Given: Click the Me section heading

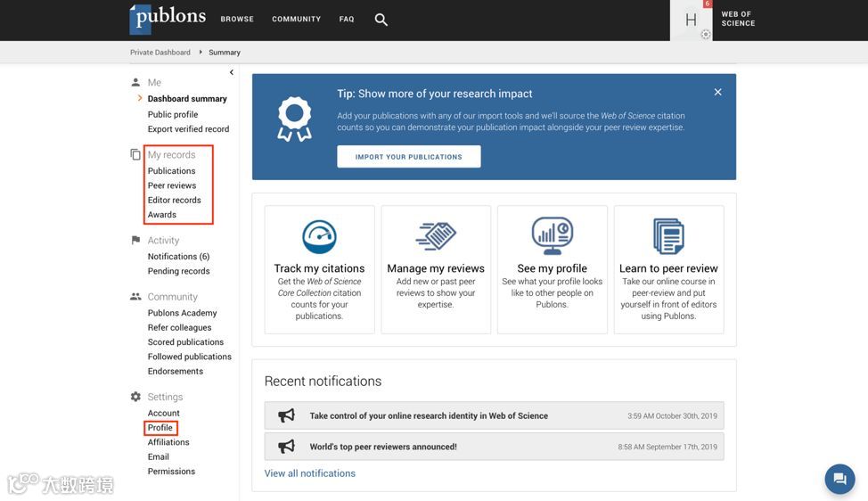Looking at the screenshot, I should 154,83.
